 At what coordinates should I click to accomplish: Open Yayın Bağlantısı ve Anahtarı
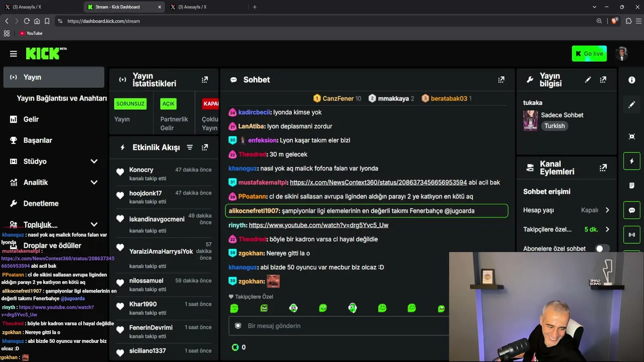61,99
